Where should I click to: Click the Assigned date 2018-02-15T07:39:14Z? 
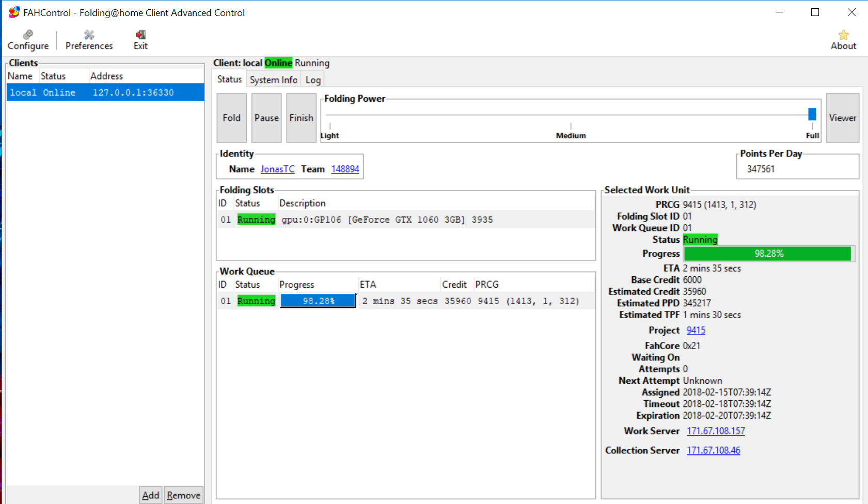(x=727, y=392)
